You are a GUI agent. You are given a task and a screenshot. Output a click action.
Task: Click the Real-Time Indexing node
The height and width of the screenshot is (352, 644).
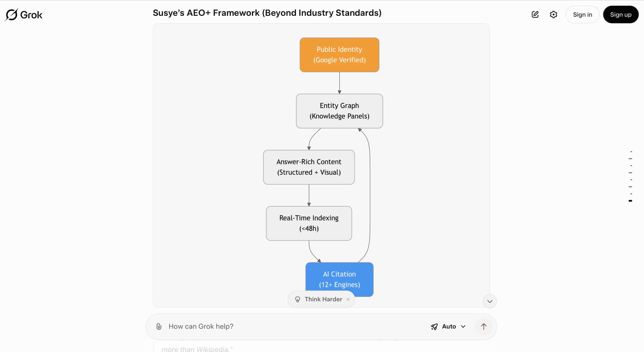pos(309,223)
